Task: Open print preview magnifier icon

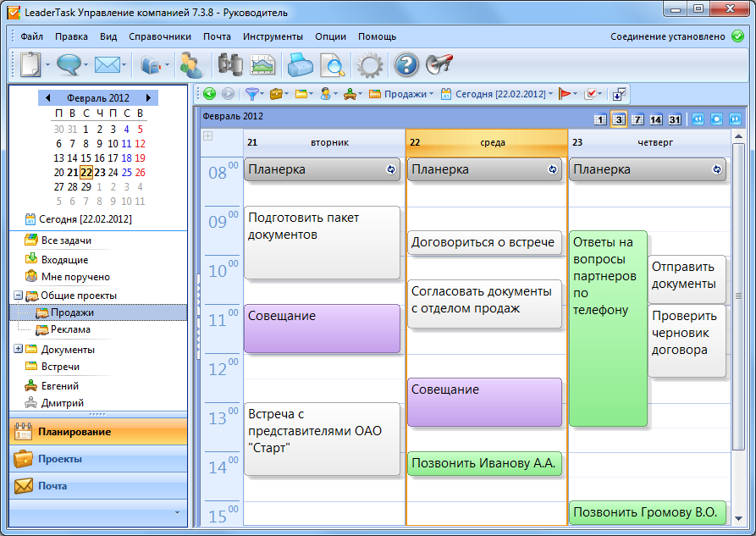Action: [x=332, y=65]
